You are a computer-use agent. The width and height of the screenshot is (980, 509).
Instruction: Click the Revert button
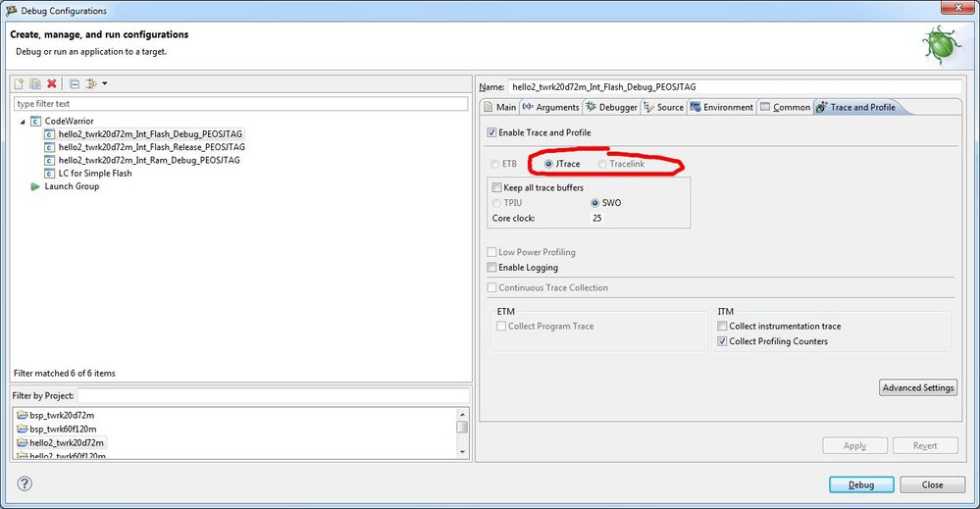[926, 446]
